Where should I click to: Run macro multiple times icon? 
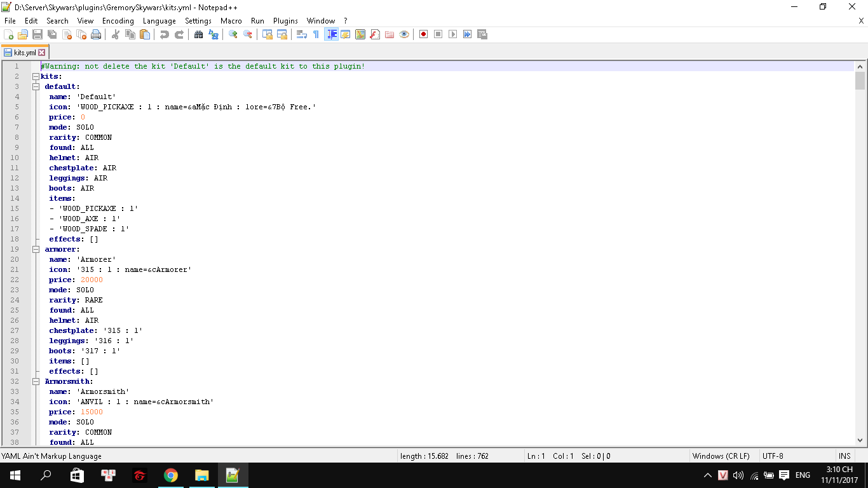(x=467, y=34)
